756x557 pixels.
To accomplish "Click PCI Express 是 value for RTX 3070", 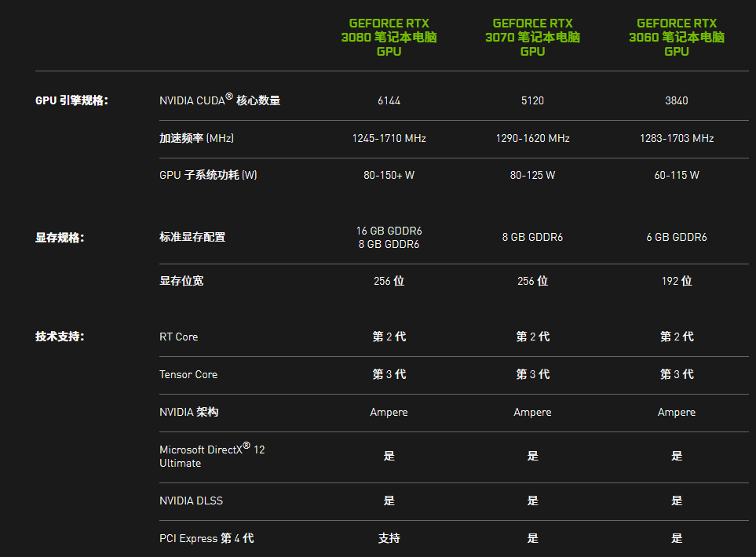I will (532, 538).
